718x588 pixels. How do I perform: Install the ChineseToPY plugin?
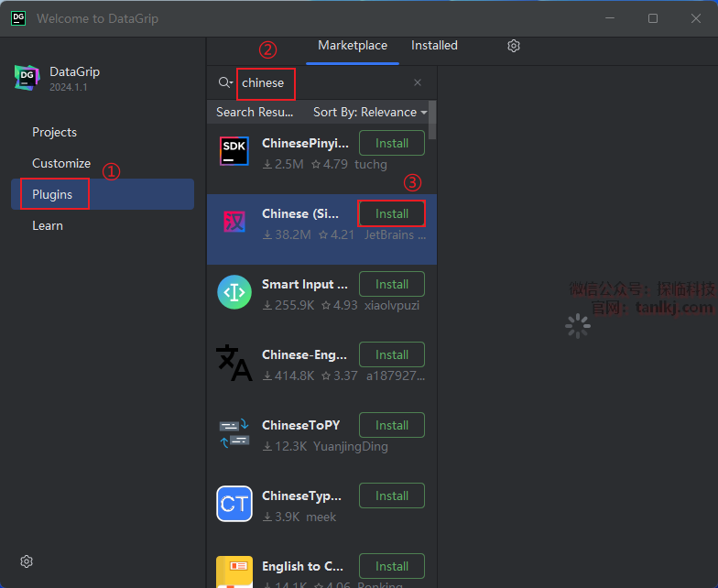click(x=392, y=425)
